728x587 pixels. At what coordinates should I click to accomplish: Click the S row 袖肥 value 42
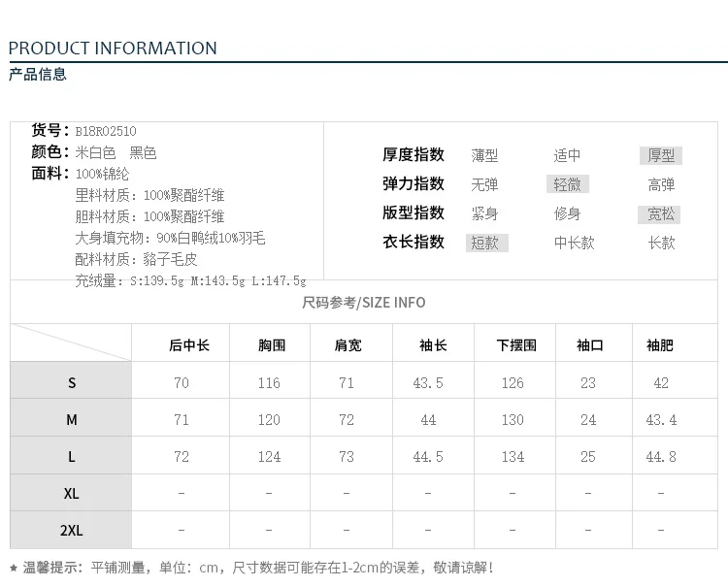[661, 383]
